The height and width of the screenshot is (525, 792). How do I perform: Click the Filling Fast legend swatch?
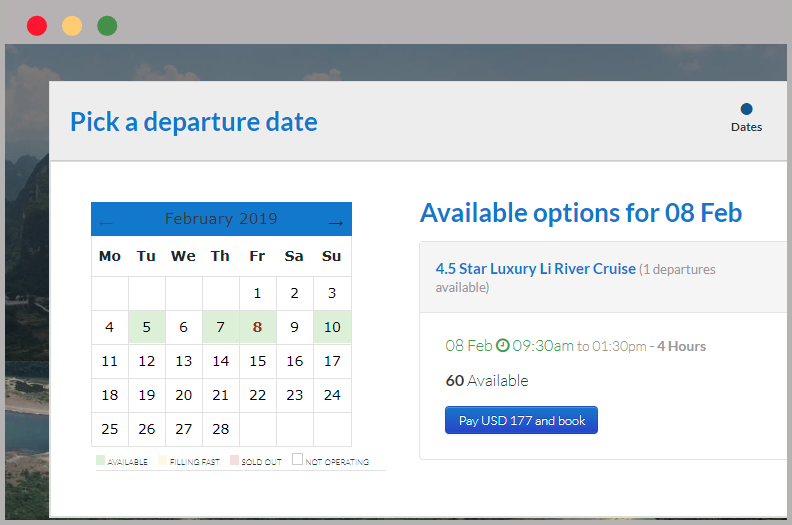pyautogui.click(x=163, y=461)
